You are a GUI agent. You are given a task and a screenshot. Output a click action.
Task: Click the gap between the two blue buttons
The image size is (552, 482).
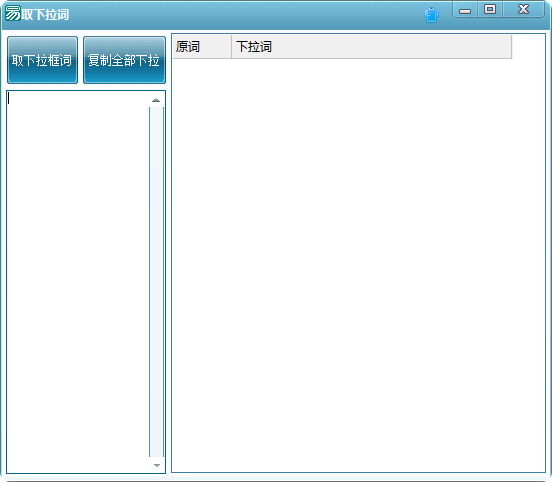(x=80, y=60)
